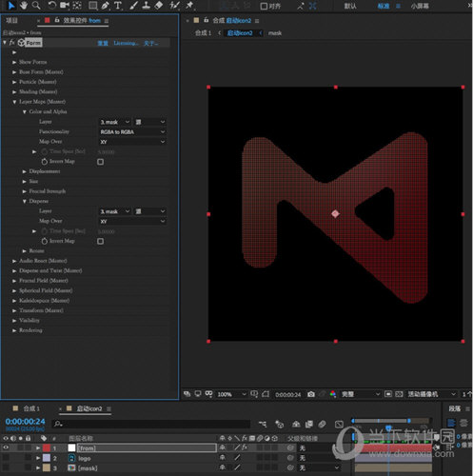Open the 100% magnification dropdown
Image resolution: width=473 pixels, height=476 pixels.
coord(231,394)
